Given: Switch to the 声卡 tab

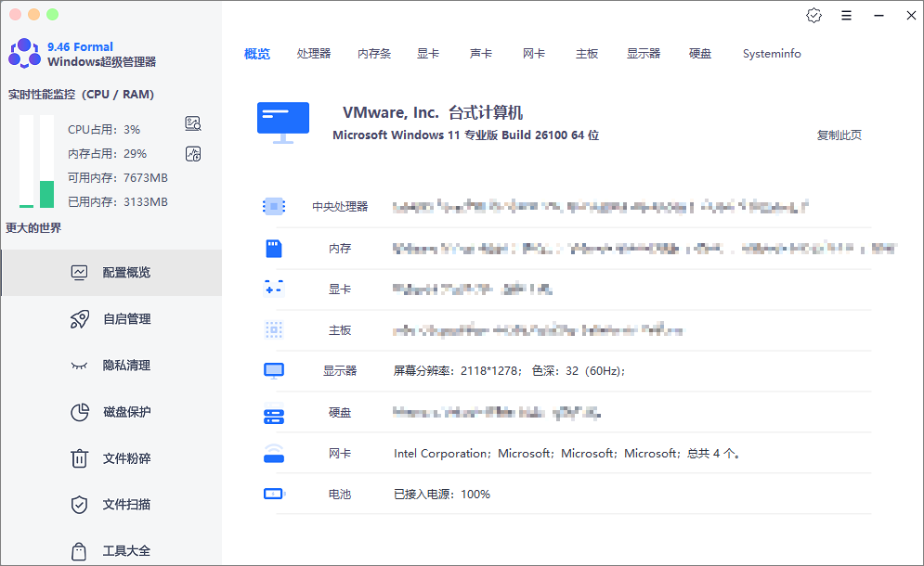Looking at the screenshot, I should 481,54.
